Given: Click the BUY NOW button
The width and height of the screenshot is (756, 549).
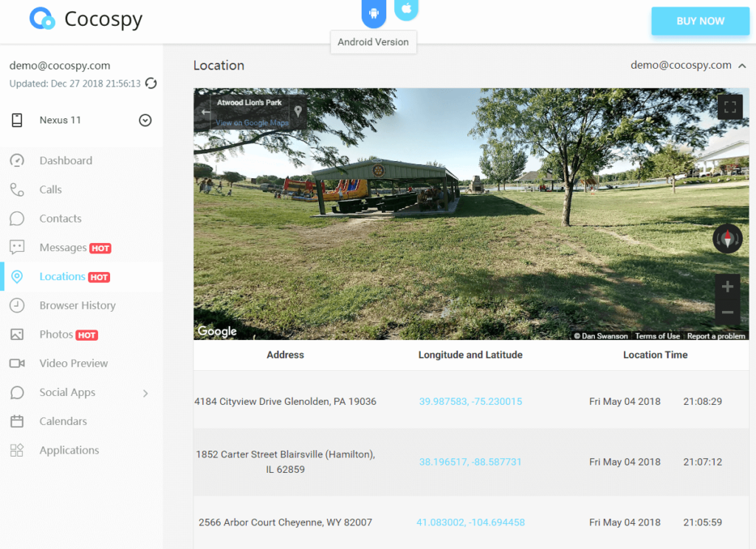Looking at the screenshot, I should (x=700, y=21).
